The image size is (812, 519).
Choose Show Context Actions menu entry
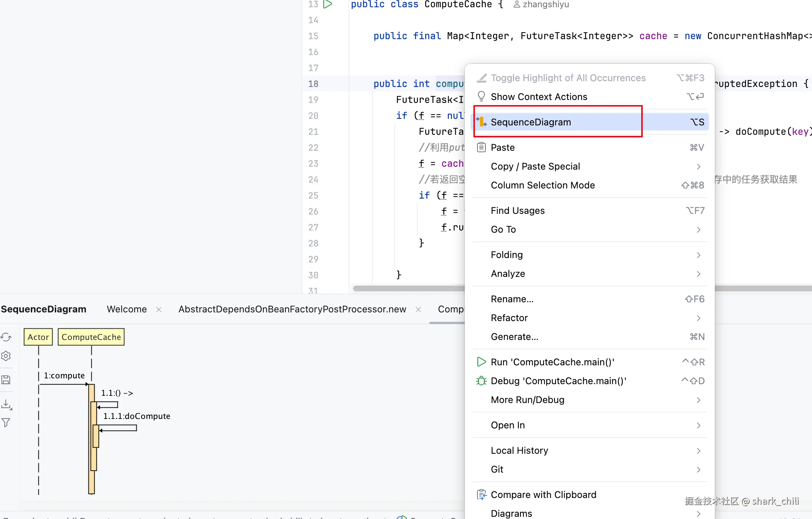click(539, 97)
